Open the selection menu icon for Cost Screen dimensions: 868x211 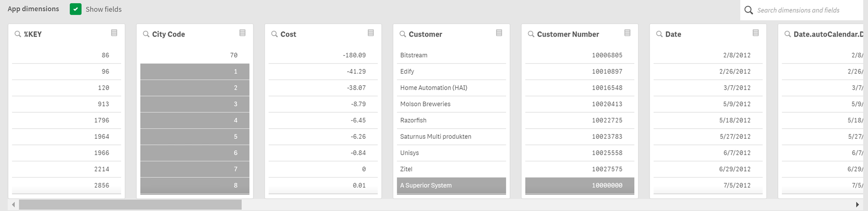(x=371, y=33)
